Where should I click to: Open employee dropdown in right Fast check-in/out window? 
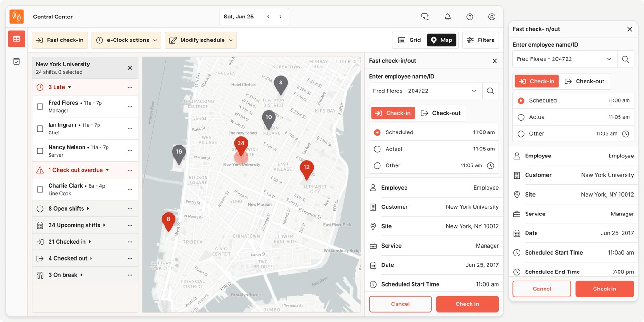pyautogui.click(x=565, y=59)
